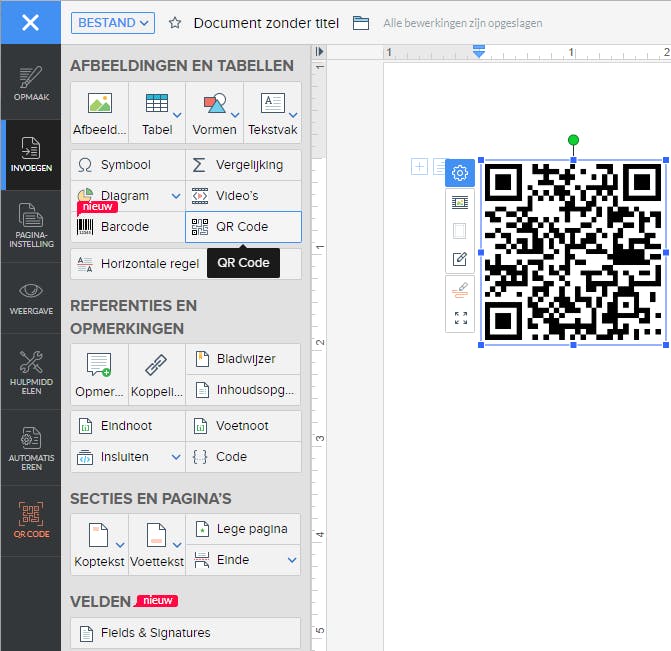Insert a Code block
Screen dimensions: 671x651
[x=243, y=457]
